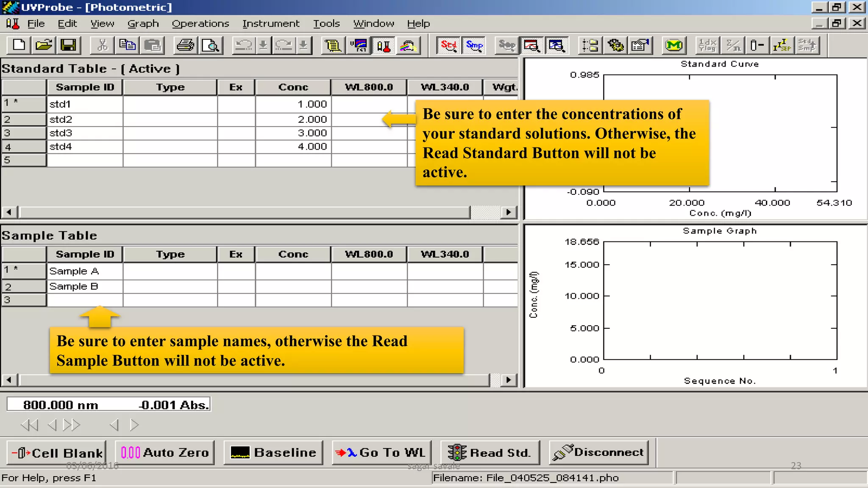Click the cuvette minus icon
Screen dimensions: 868x488
coord(757,45)
